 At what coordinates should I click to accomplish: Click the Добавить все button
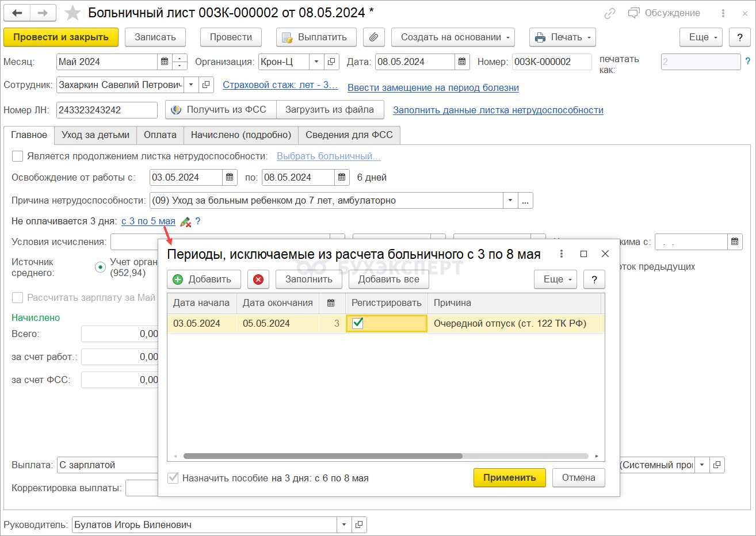click(x=389, y=280)
